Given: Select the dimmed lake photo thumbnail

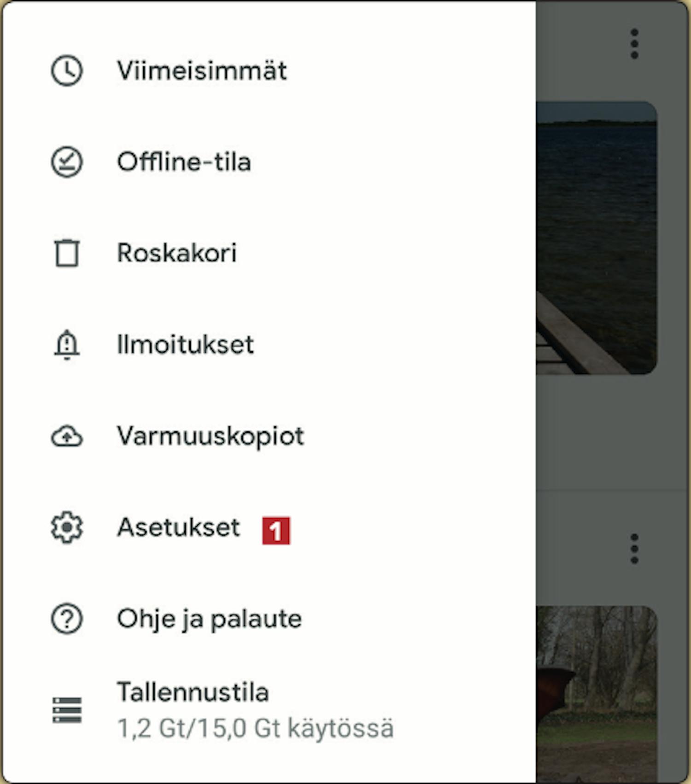Looking at the screenshot, I should (x=597, y=238).
